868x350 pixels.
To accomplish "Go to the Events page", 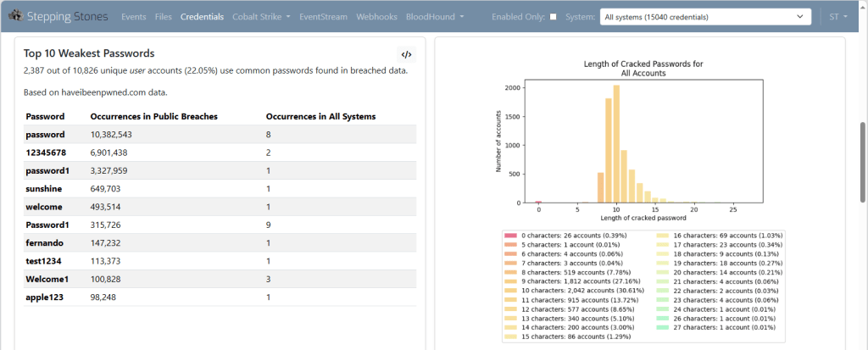I will click(134, 16).
